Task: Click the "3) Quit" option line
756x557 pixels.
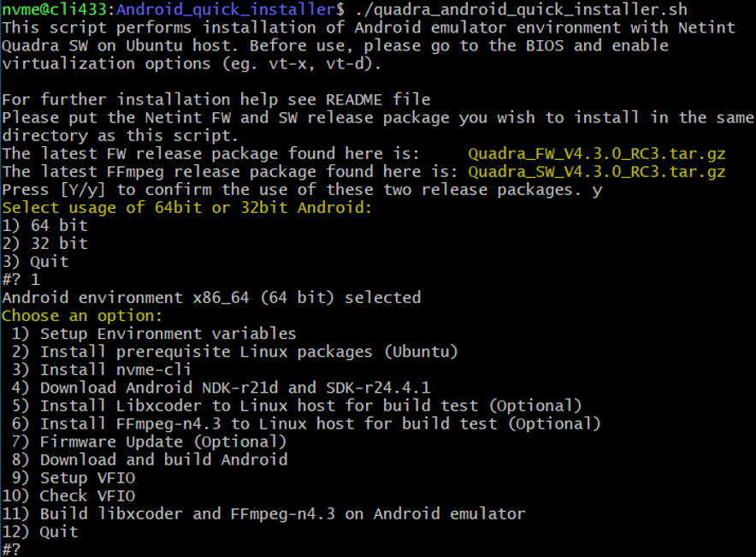Action: [35, 262]
